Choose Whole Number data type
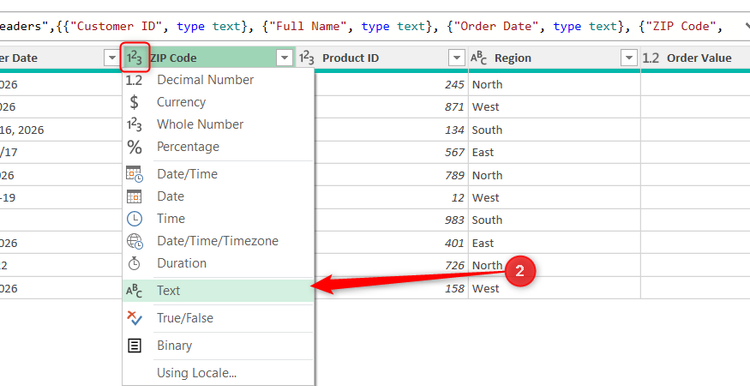 219,124
